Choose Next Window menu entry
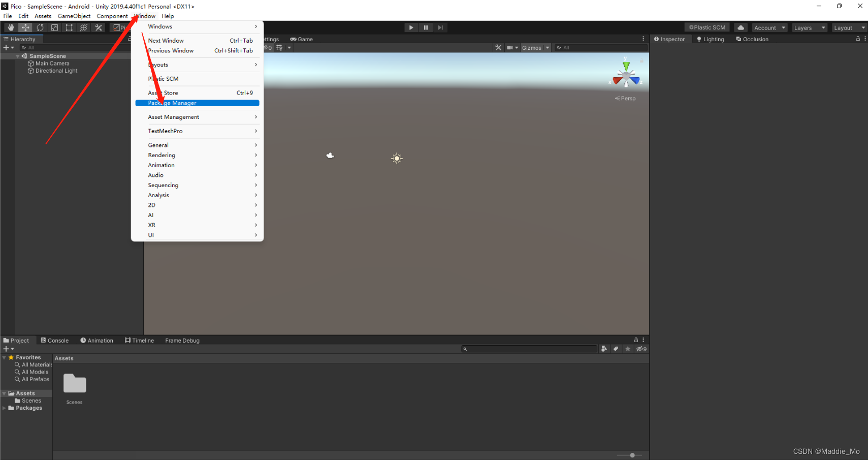The height and width of the screenshot is (460, 868). point(197,41)
